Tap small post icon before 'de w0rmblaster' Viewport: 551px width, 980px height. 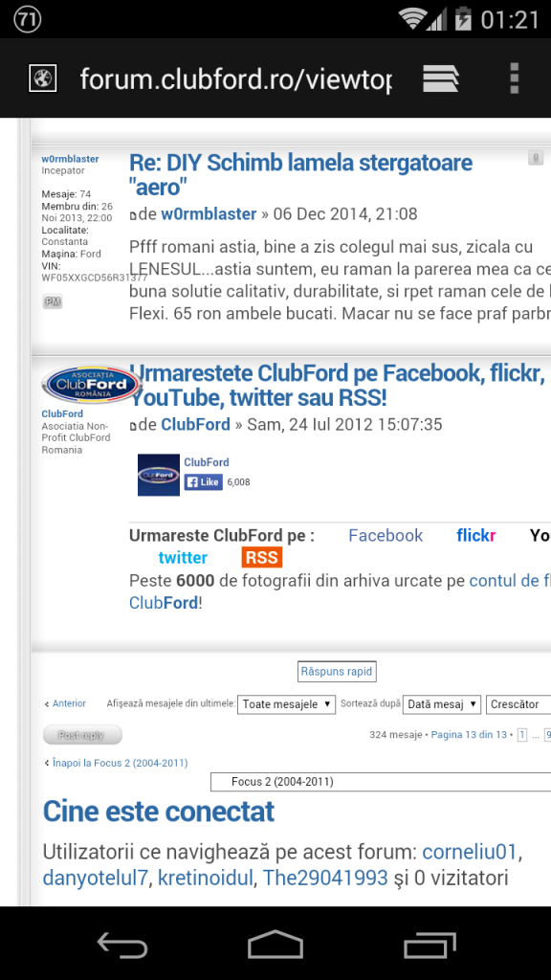[x=132, y=215]
